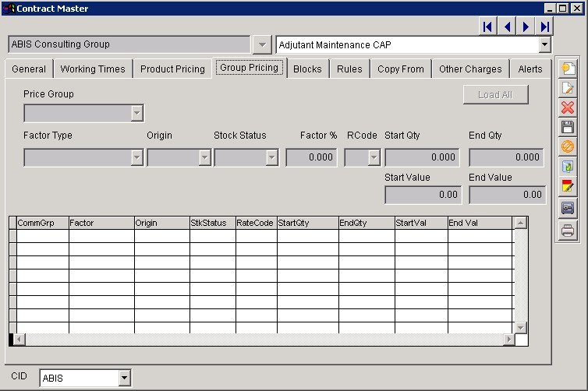Viewport: 588px width, 391px height.
Task: Expand the Price Group dropdown
Action: coord(137,114)
